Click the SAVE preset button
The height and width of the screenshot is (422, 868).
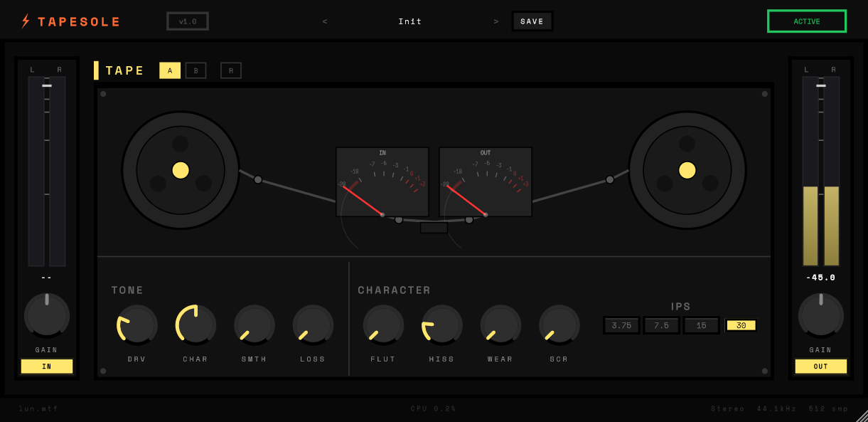click(x=532, y=21)
